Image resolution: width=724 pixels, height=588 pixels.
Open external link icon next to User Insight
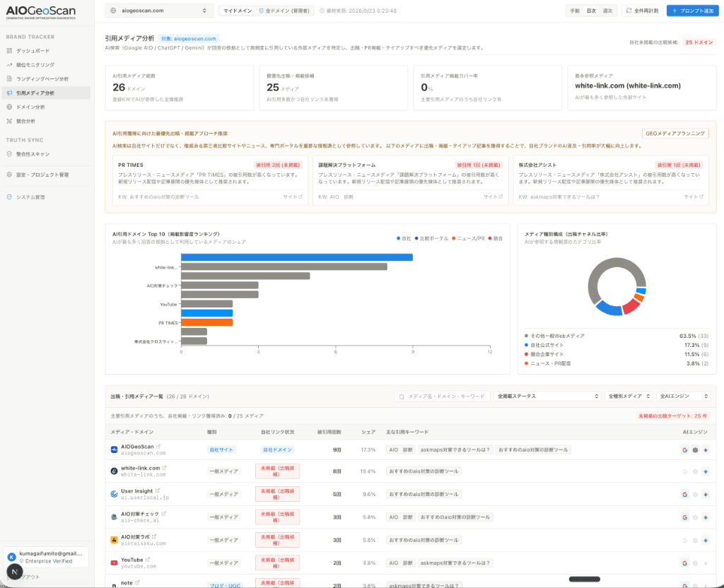tap(158, 490)
